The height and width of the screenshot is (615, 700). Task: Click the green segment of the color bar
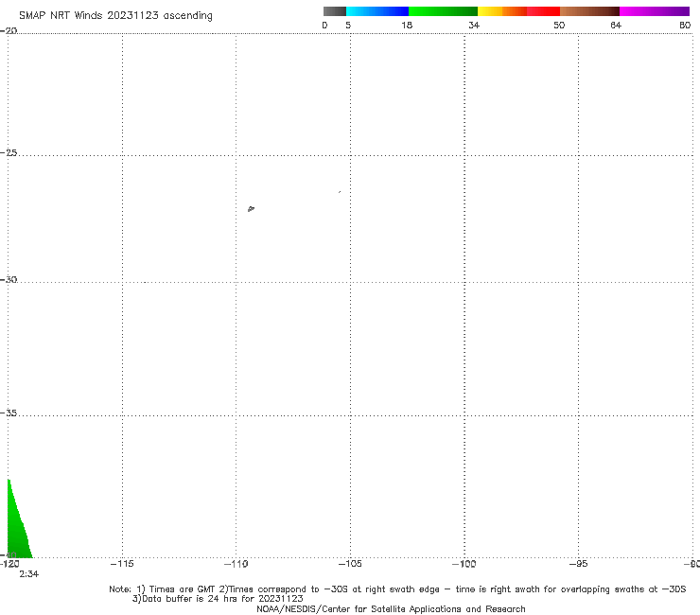(443, 11)
